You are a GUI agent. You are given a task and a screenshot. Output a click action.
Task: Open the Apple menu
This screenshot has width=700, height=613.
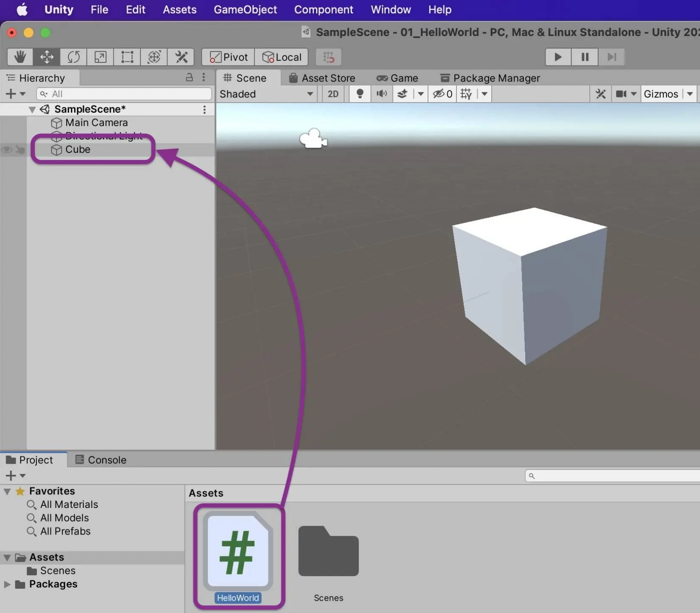(x=22, y=10)
